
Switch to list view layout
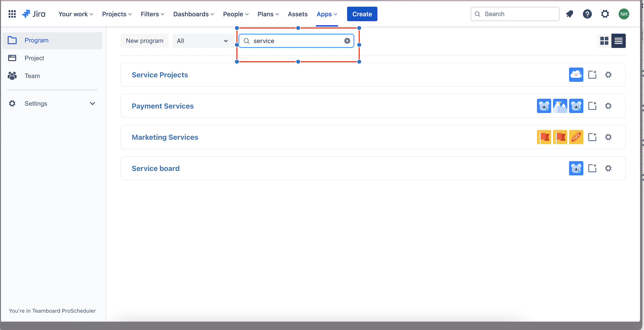[x=618, y=41]
